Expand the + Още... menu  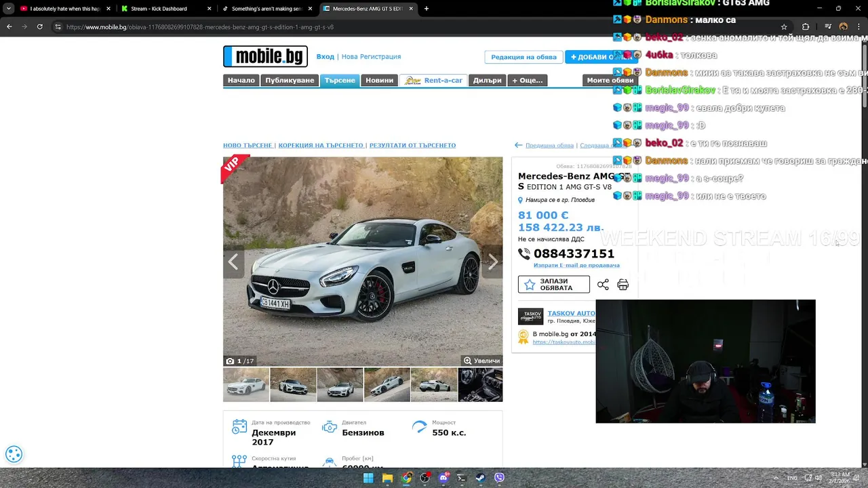click(x=527, y=80)
